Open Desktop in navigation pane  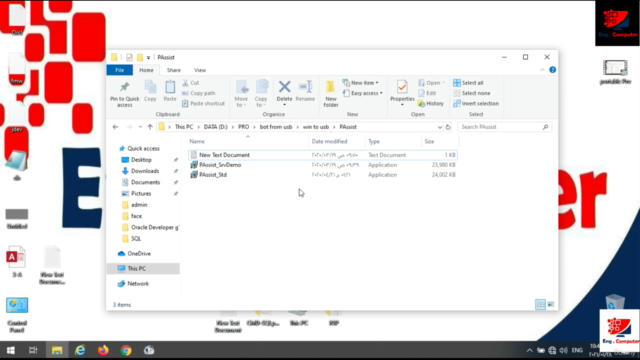pos(141,160)
